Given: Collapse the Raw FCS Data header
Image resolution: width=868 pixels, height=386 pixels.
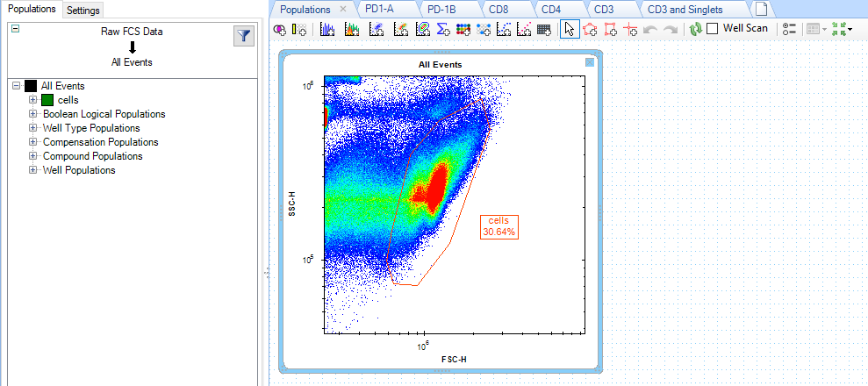Looking at the screenshot, I should coord(16,28).
